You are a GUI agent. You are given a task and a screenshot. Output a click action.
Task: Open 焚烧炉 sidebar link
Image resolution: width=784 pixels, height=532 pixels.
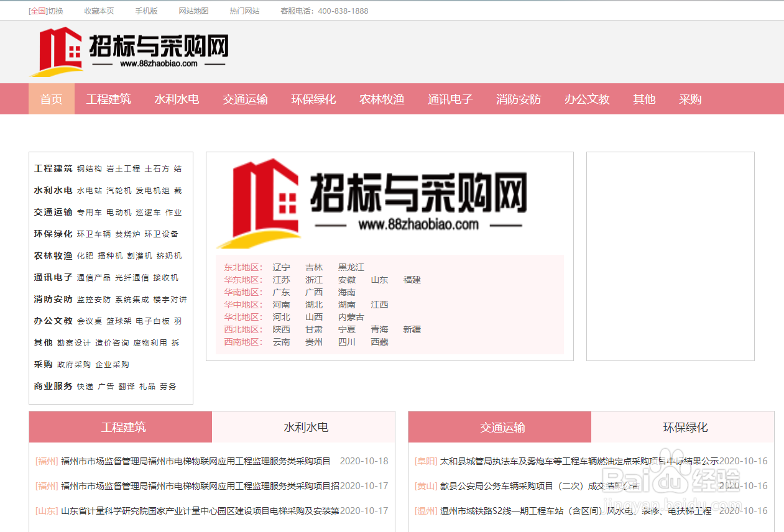(127, 234)
